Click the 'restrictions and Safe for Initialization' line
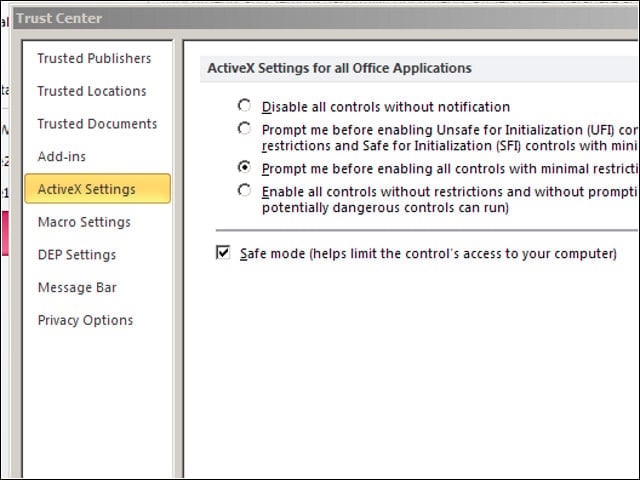 tap(450, 146)
